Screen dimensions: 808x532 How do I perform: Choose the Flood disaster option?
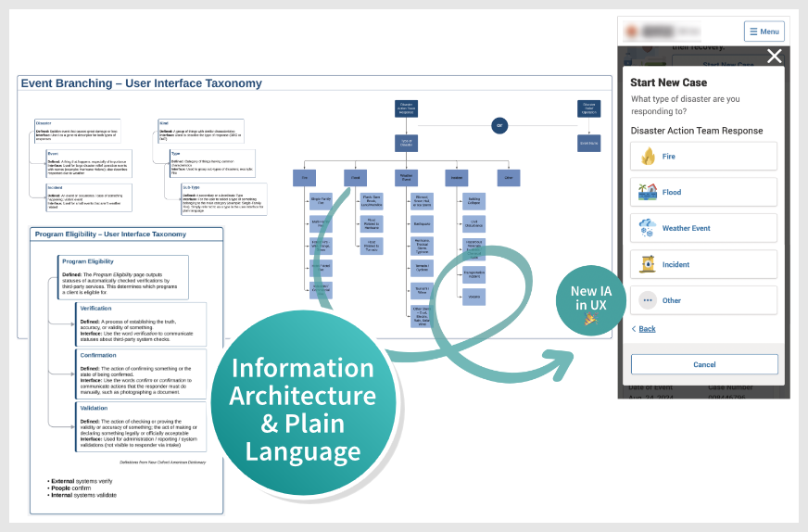tap(703, 192)
